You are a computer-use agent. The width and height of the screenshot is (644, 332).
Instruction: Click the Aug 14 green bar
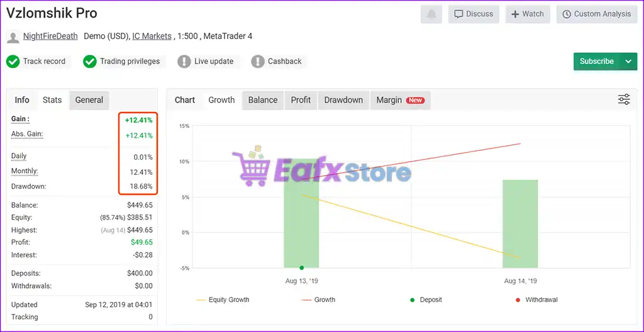pos(520,224)
